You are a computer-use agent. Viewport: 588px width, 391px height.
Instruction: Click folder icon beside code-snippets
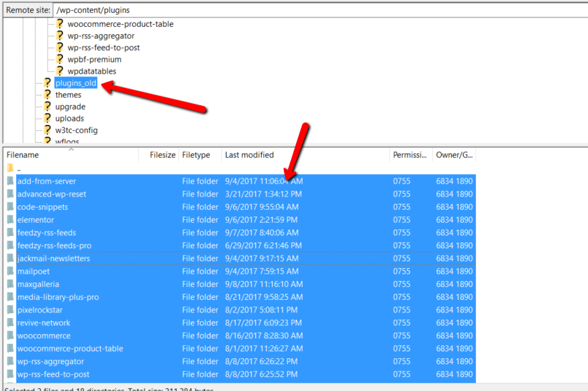point(10,207)
